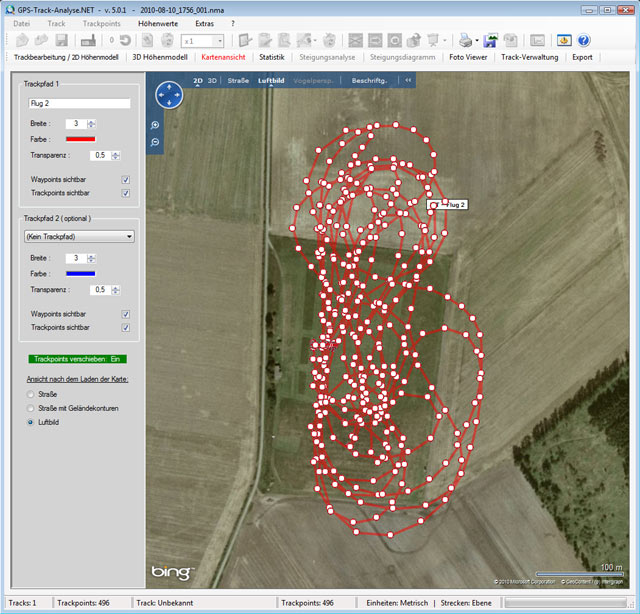The height and width of the screenshot is (614, 640).
Task: Collapse the map toolbar with double-arrow icon
Action: 408,80
